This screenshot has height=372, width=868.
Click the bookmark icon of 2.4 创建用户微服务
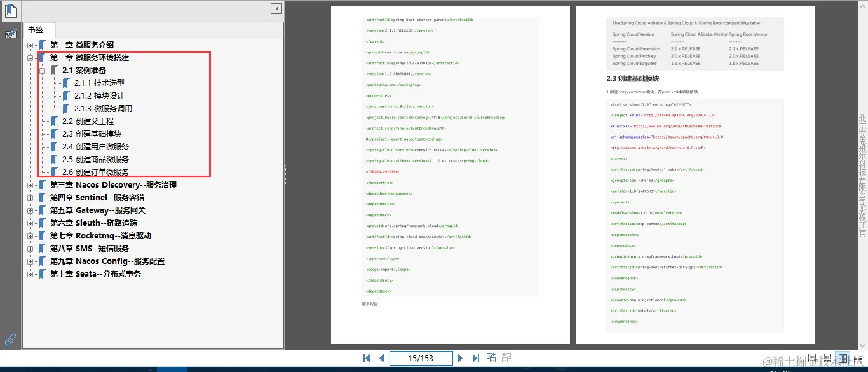tap(54, 147)
